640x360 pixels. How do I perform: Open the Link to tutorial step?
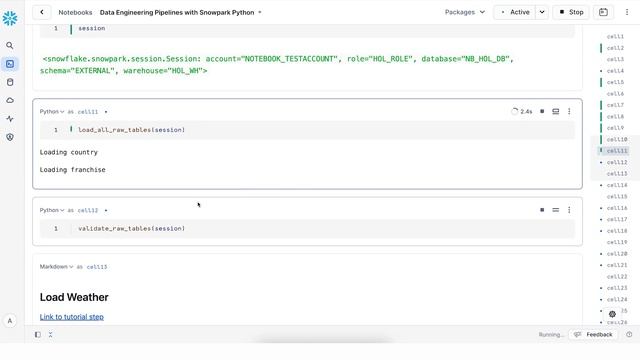(72, 317)
